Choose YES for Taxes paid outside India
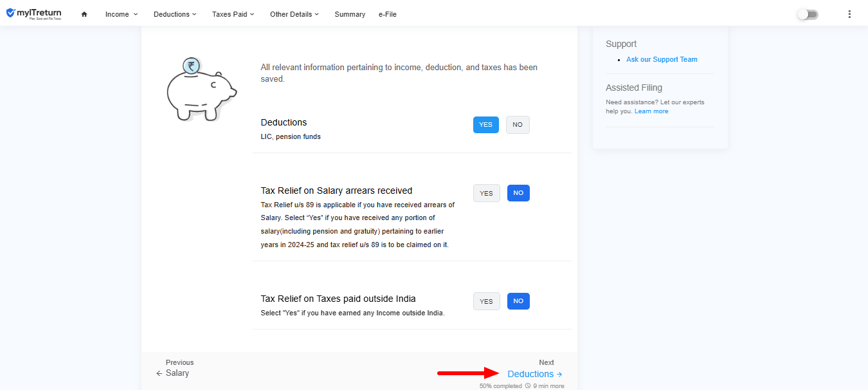 (x=486, y=301)
